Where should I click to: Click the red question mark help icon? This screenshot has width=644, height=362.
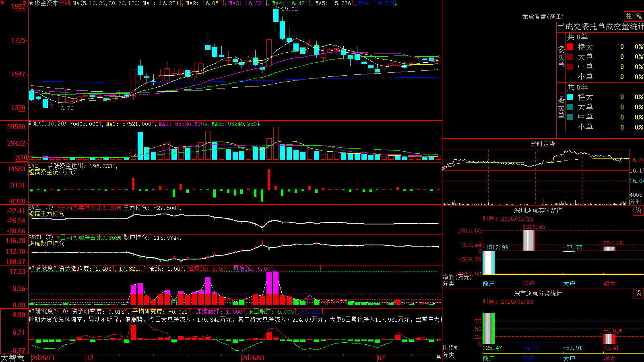point(25,3)
